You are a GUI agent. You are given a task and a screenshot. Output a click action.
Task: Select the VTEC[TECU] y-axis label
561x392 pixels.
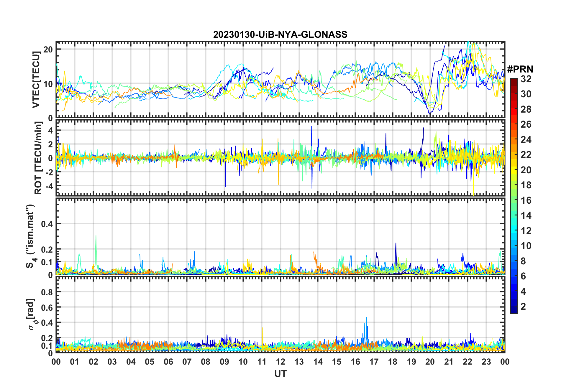pos(36,80)
